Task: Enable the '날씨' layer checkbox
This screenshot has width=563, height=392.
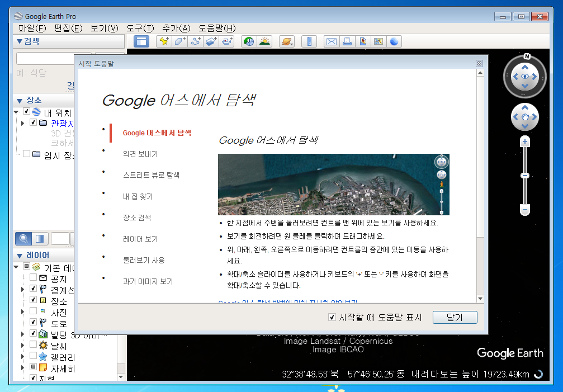Action: pyautogui.click(x=34, y=344)
